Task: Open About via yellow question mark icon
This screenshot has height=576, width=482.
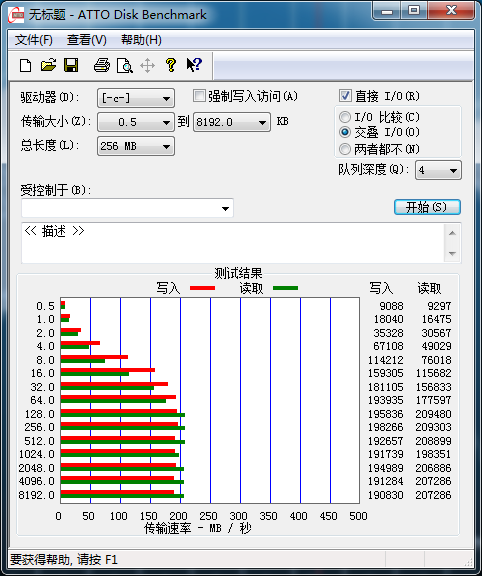Action: [170, 65]
